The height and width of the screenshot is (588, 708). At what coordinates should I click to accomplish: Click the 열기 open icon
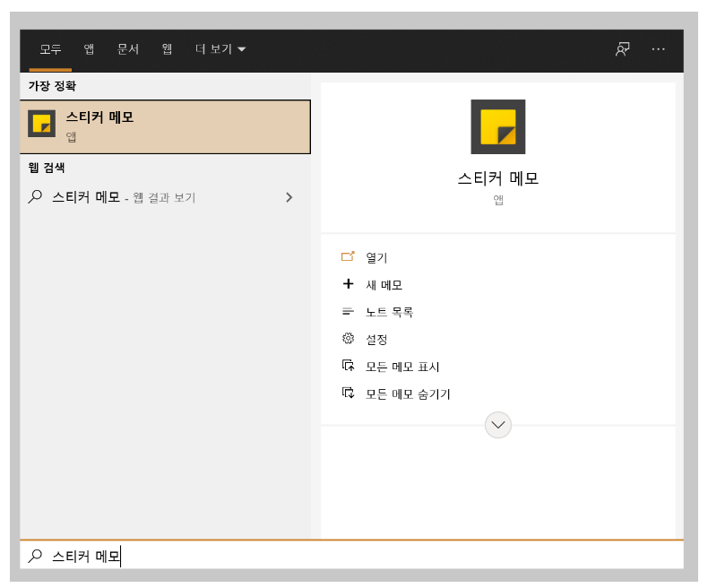coord(348,256)
